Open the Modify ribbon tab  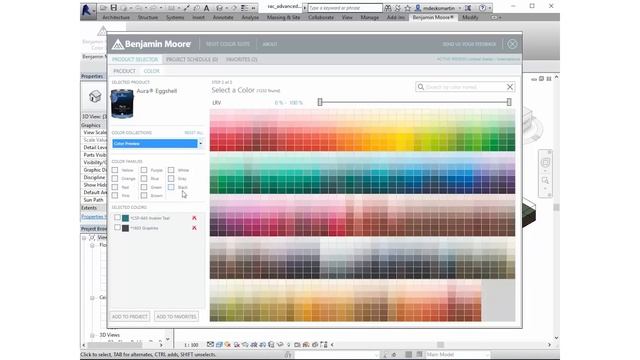pos(470,18)
